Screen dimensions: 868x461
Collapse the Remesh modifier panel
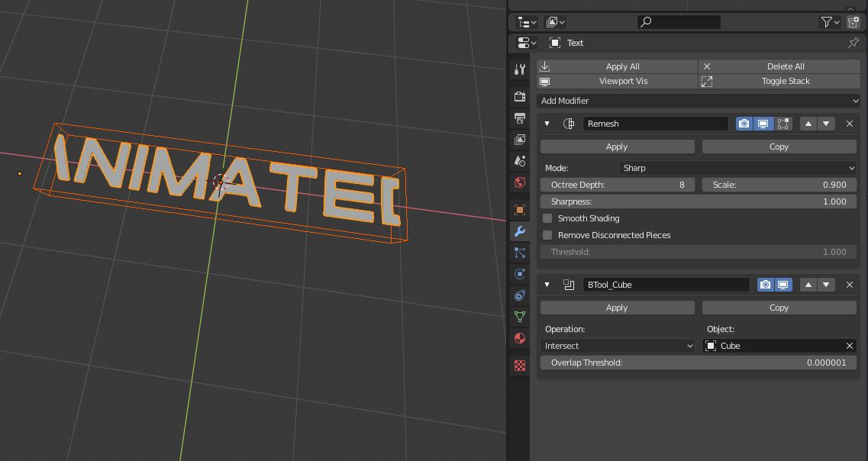pos(547,124)
